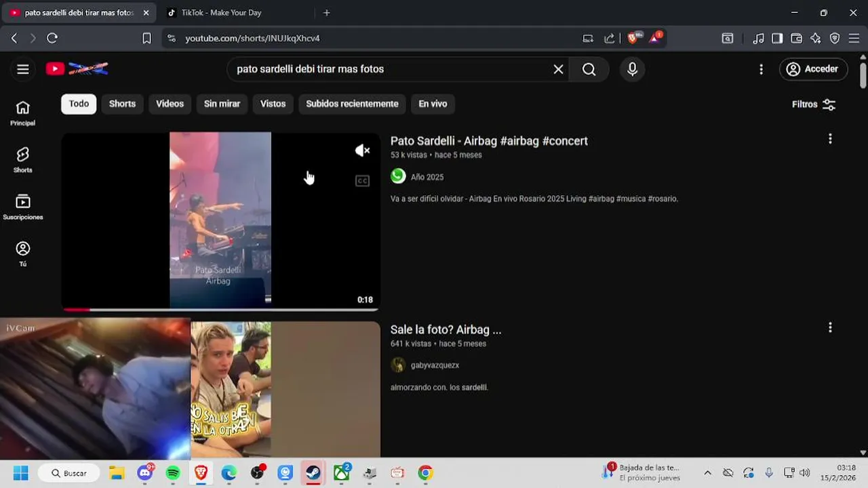Open tab search icon in toolbar

(728, 39)
